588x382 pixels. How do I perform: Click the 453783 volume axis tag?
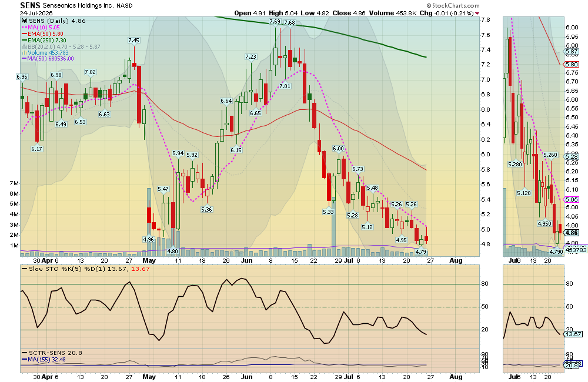(x=576, y=250)
